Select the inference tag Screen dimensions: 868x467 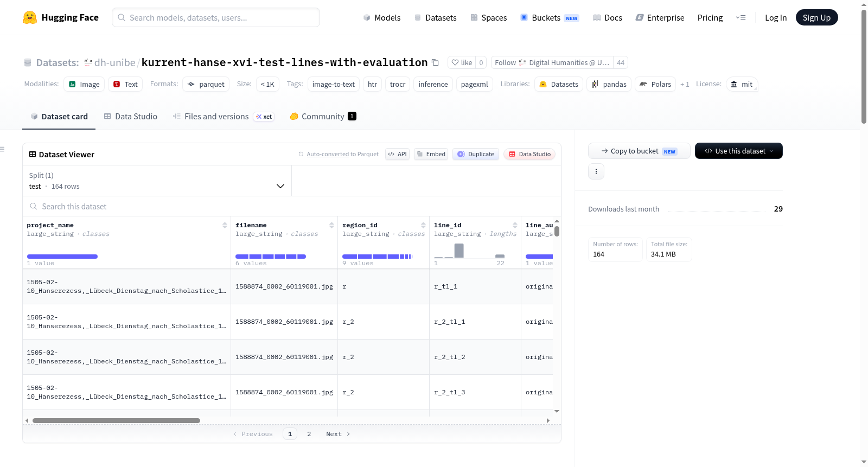point(433,84)
